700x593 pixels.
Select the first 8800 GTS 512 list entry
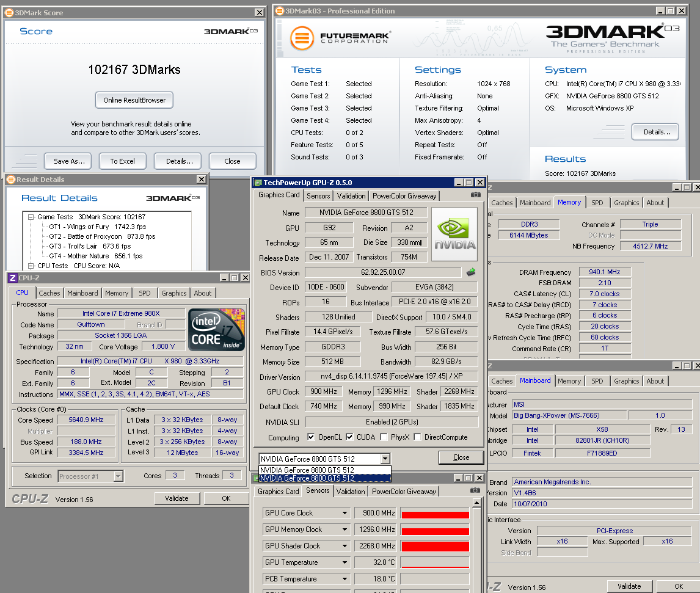pyautogui.click(x=324, y=470)
